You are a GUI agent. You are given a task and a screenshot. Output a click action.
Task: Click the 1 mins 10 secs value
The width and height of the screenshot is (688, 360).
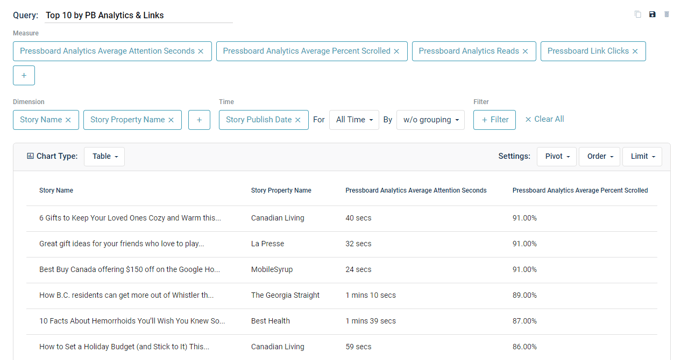[370, 295]
